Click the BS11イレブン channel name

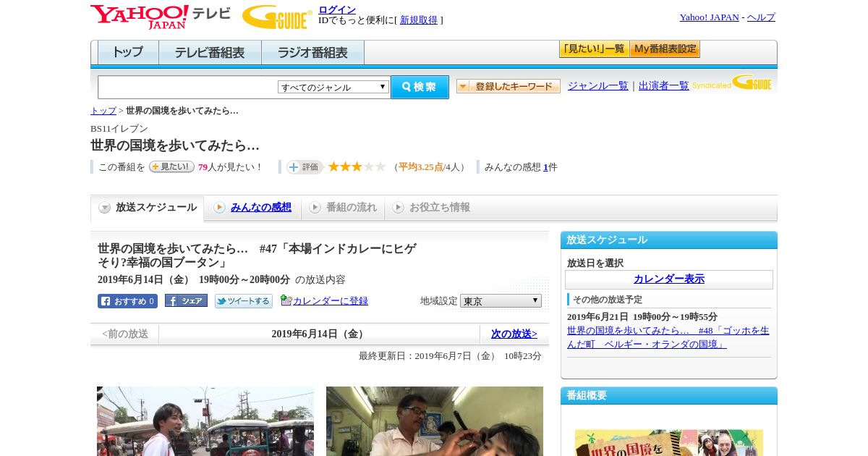point(119,129)
